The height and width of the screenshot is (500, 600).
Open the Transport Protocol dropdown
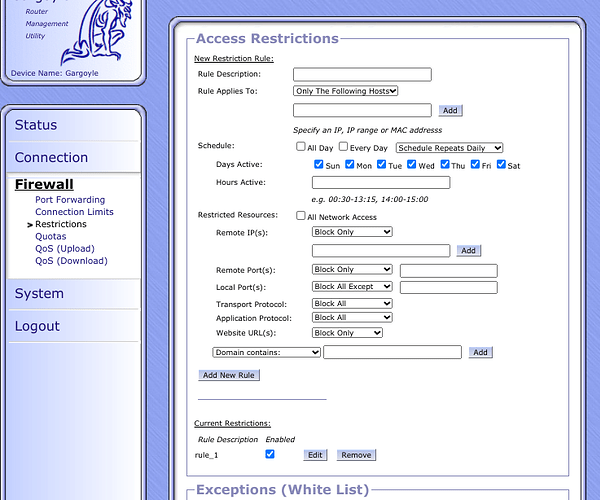coord(352,304)
